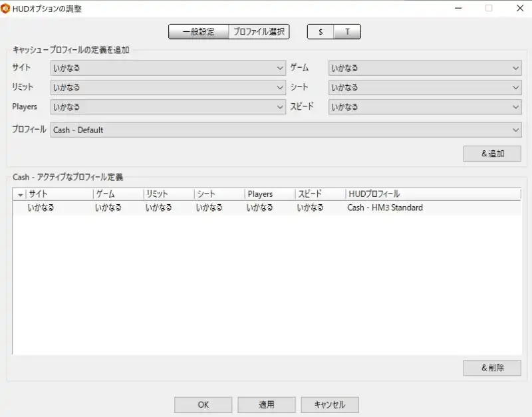
Task: Open the サイト dropdown
Action: click(168, 68)
